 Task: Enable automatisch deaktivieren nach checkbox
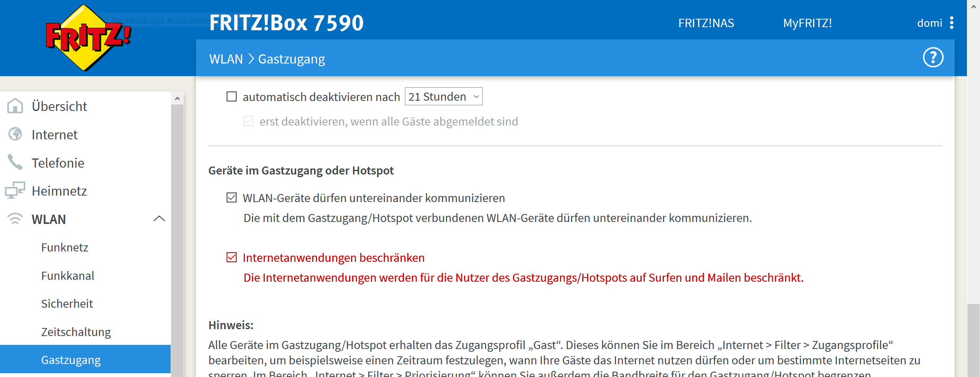pos(232,96)
